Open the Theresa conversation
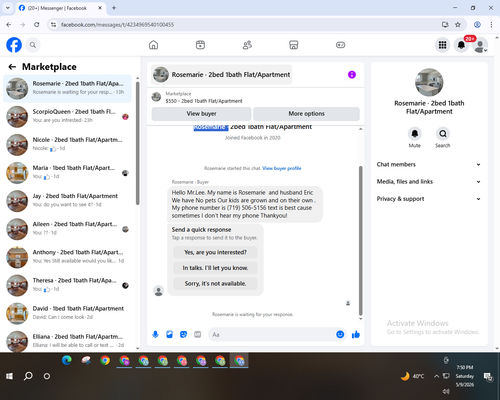 (67, 285)
